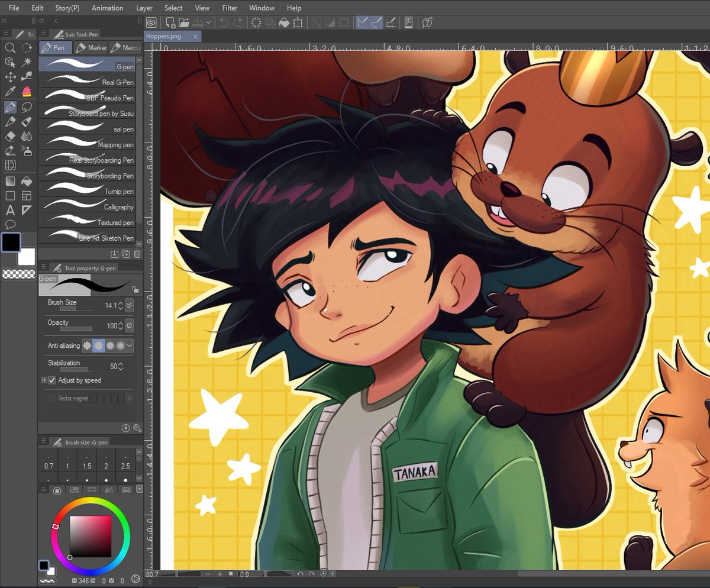Select the Eyedropper tool
The height and width of the screenshot is (588, 710).
pyautogui.click(x=10, y=92)
